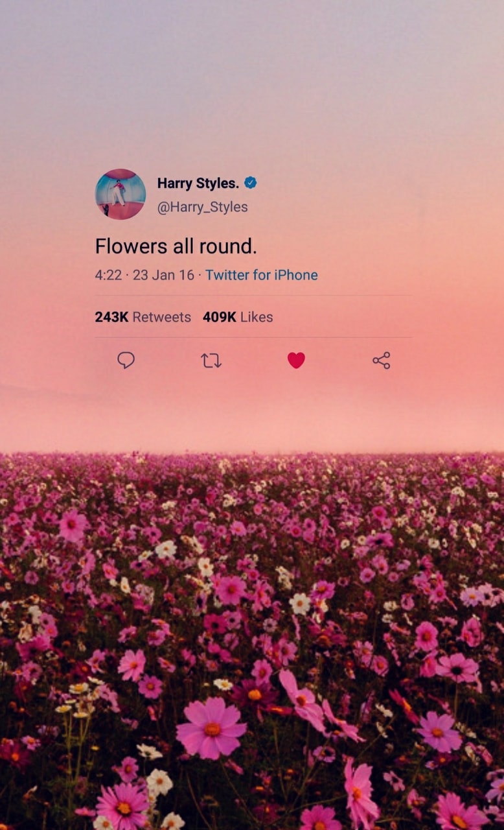Image resolution: width=504 pixels, height=830 pixels.
Task: Open the @Harry_Styles handle
Action: tap(203, 207)
